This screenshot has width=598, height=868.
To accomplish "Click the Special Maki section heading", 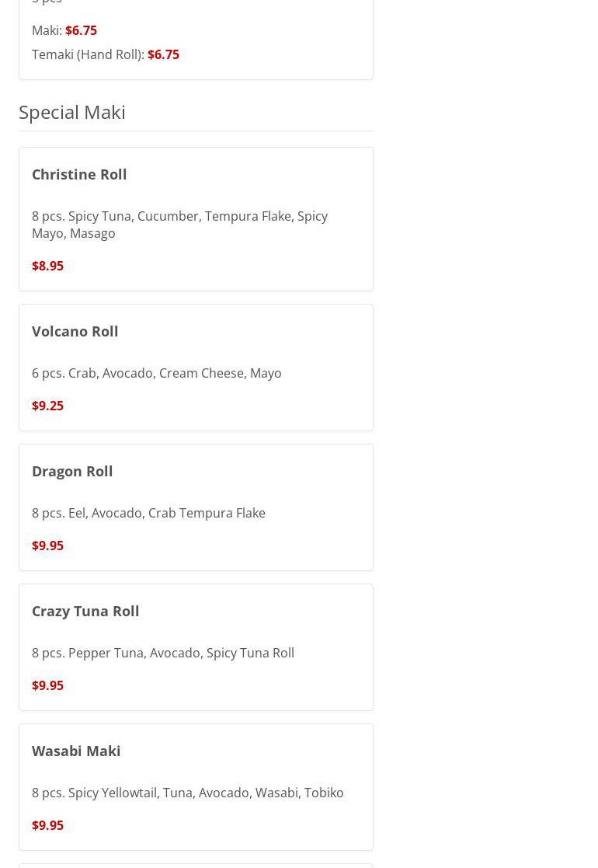I will click(72, 112).
